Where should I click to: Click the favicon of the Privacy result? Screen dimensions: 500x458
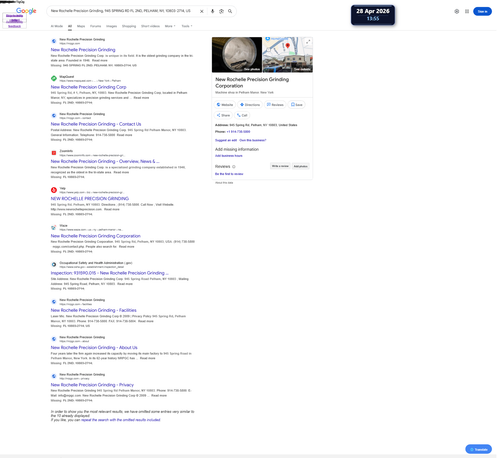tap(54, 376)
